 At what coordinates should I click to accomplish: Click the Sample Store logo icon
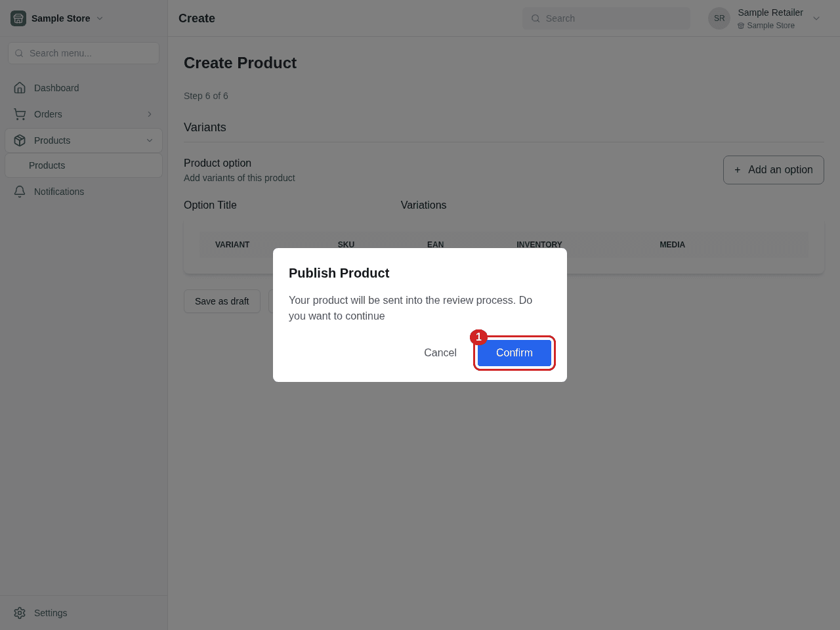tap(18, 18)
